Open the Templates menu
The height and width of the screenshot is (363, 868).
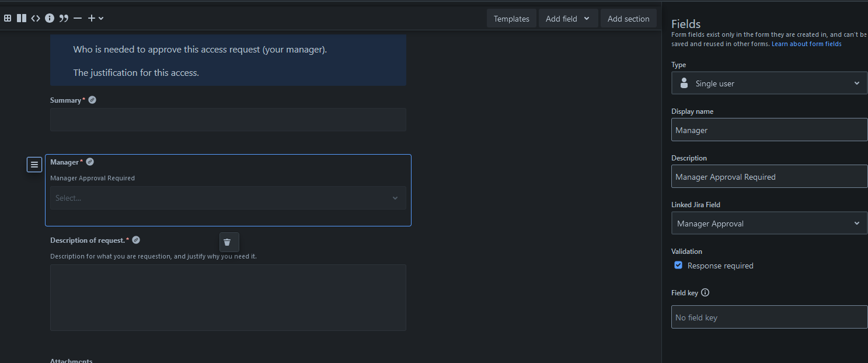click(511, 19)
